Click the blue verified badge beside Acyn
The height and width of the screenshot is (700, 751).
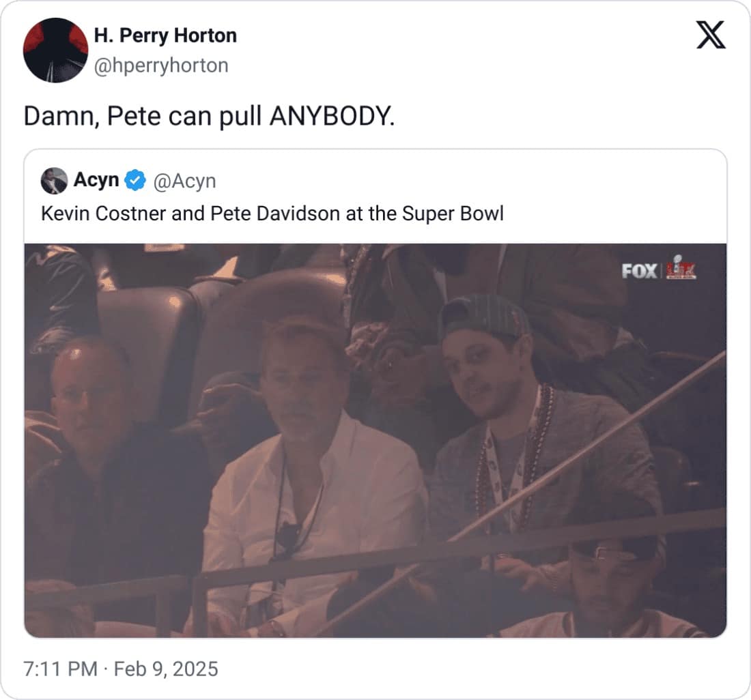136,181
